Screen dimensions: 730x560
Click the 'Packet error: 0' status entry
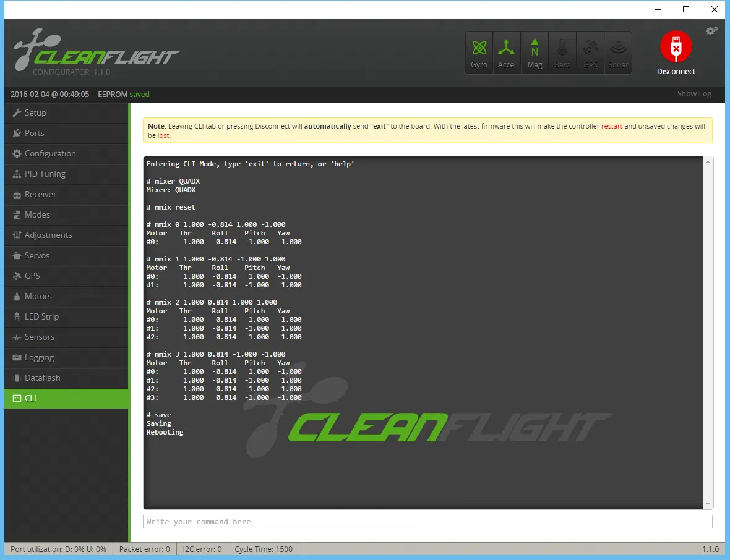(145, 549)
